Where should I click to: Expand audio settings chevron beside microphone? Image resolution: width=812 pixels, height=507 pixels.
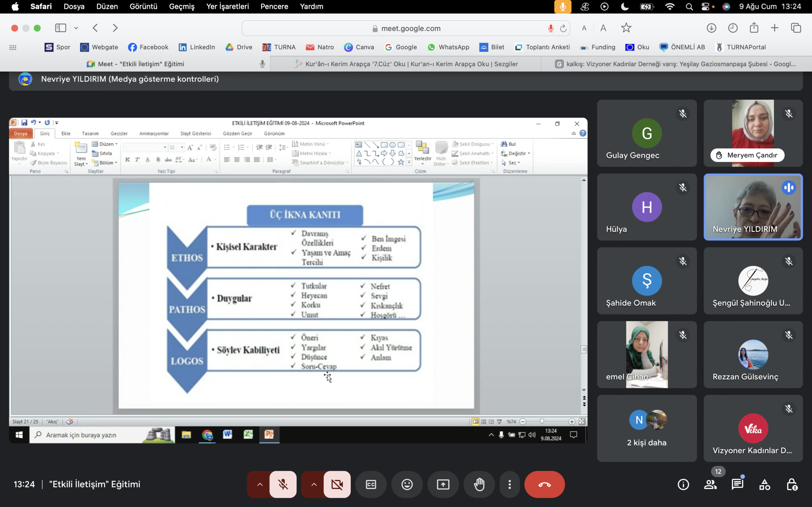pyautogui.click(x=260, y=484)
